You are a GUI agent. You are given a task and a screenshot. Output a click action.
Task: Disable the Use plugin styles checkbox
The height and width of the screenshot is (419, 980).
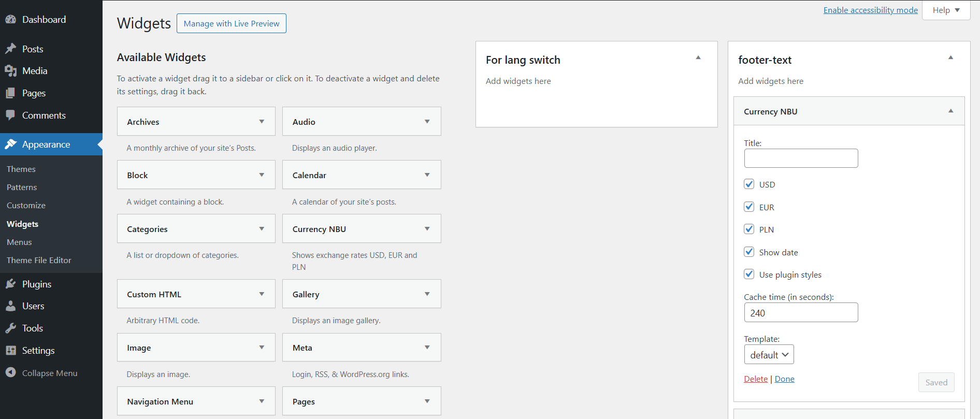[749, 274]
